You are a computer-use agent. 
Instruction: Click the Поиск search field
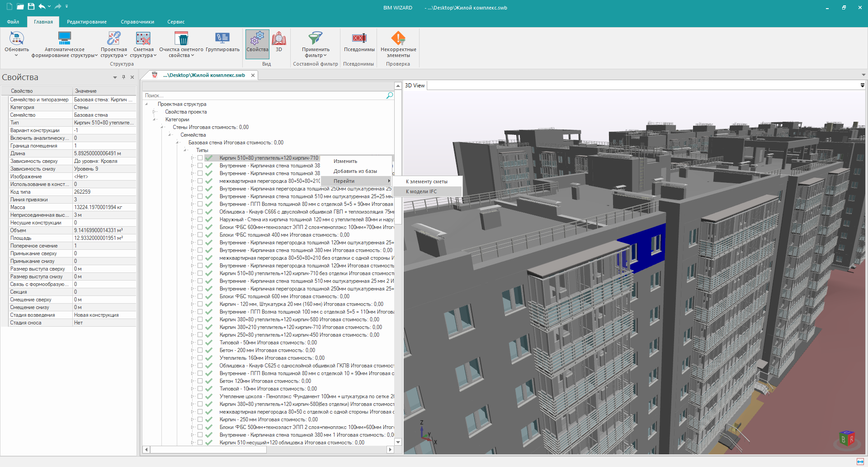click(x=264, y=95)
